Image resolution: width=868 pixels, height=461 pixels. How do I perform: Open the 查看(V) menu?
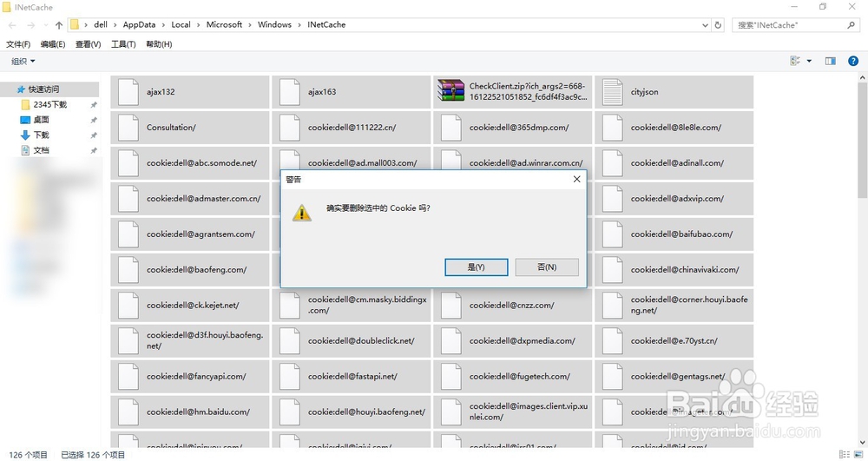(x=88, y=44)
